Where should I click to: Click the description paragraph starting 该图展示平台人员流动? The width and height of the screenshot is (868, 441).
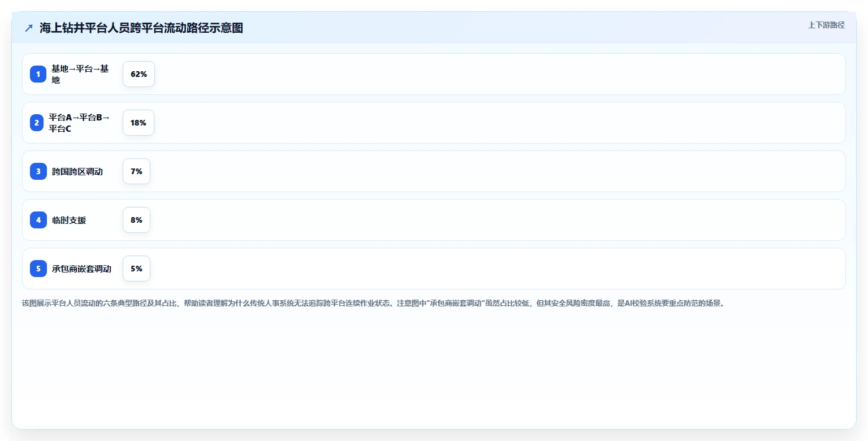coord(373,303)
